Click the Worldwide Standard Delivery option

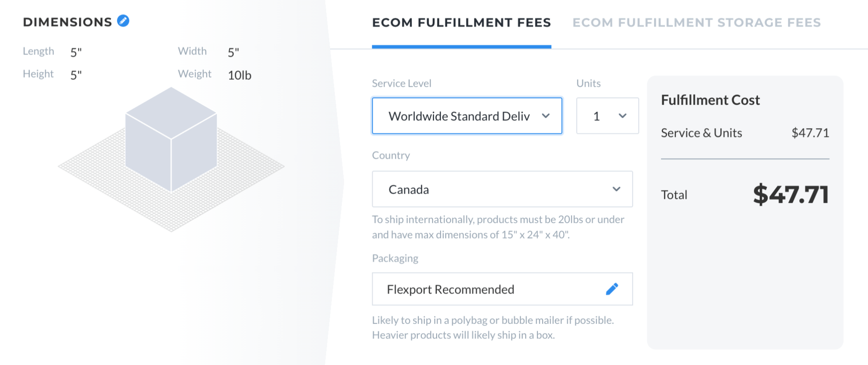pyautogui.click(x=460, y=116)
